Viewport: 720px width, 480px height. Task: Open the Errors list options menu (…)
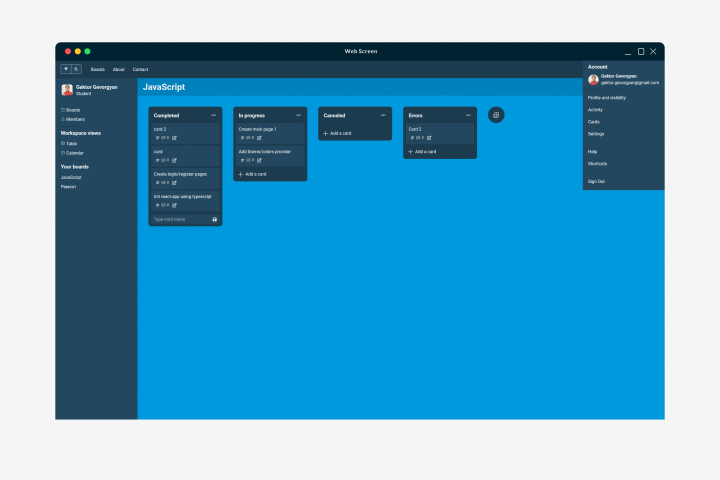point(468,115)
